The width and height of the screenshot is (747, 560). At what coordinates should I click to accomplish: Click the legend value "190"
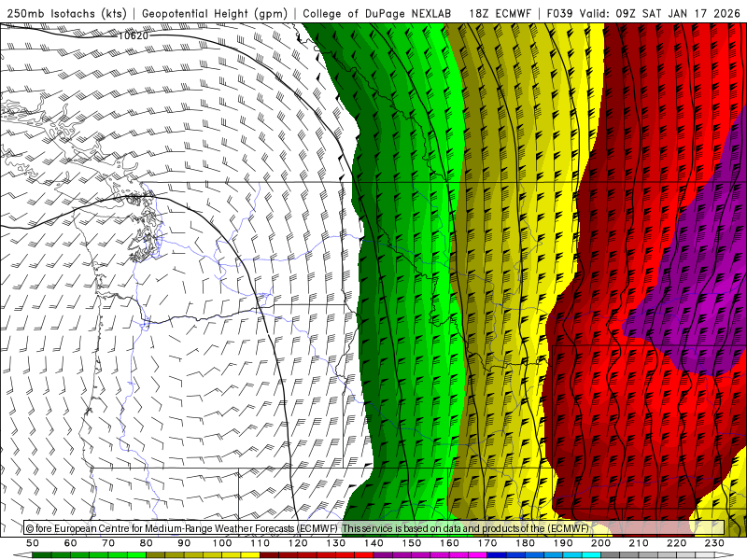pos(563,543)
